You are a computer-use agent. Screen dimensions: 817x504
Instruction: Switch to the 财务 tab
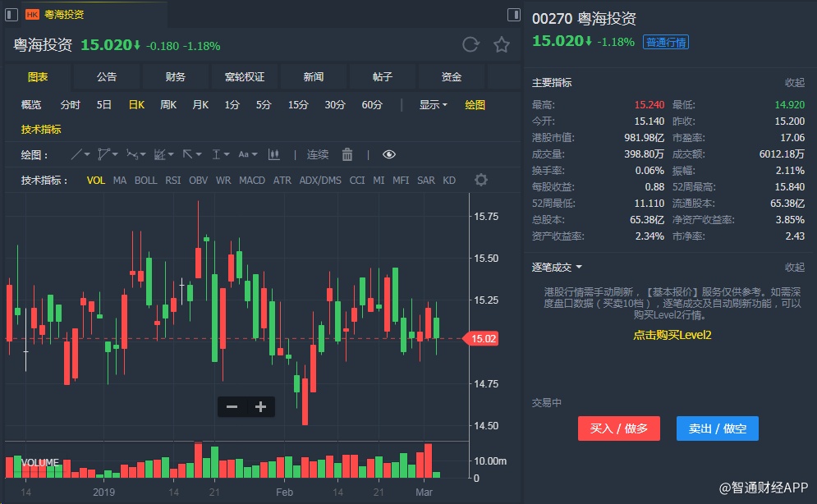click(x=175, y=76)
